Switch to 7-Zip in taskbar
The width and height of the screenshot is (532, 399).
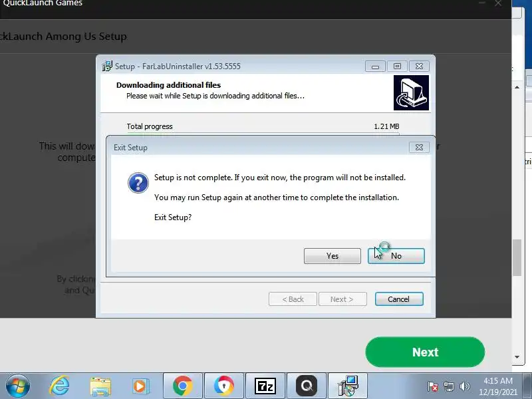coord(265,386)
